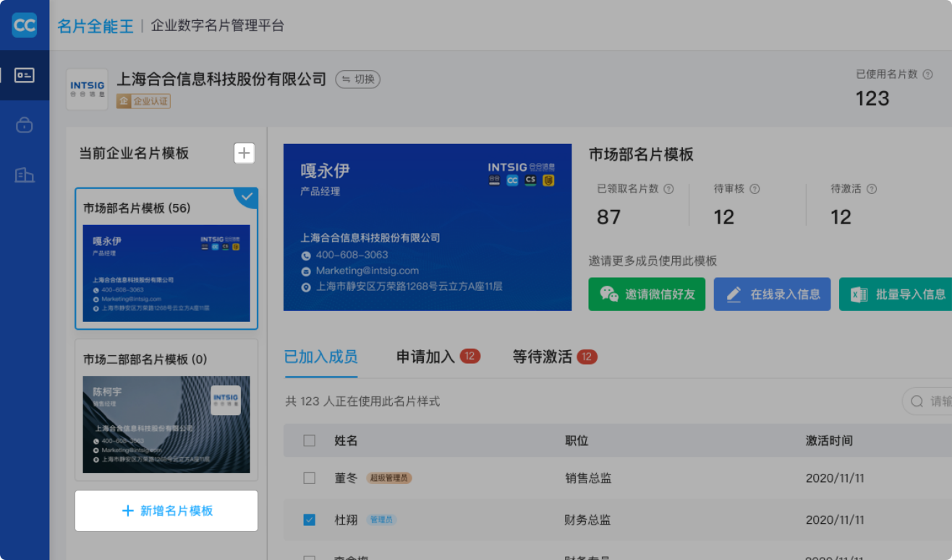952x560 pixels.
Task: Click the 激活时间 column header
Action: [x=829, y=440]
